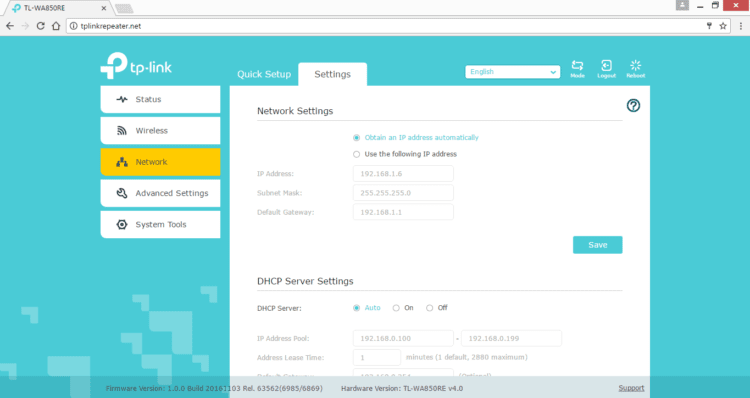This screenshot has width=750, height=398.
Task: Open the Support link
Action: click(x=631, y=388)
